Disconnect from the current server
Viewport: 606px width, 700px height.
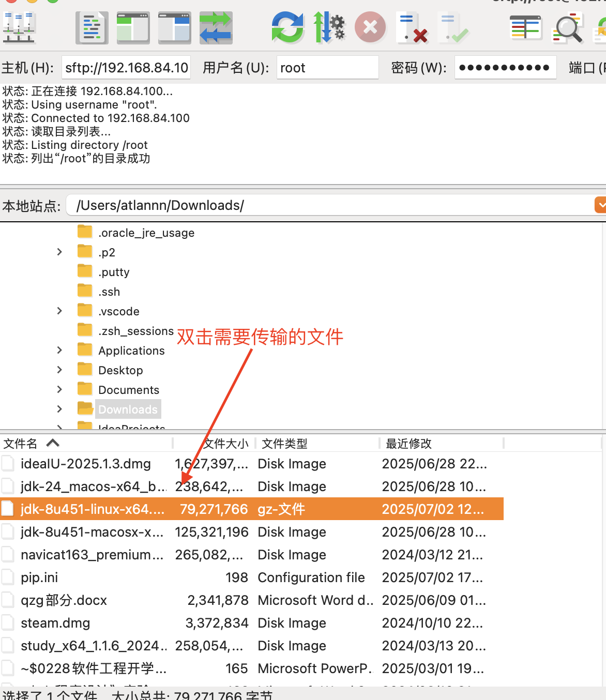pos(412,28)
